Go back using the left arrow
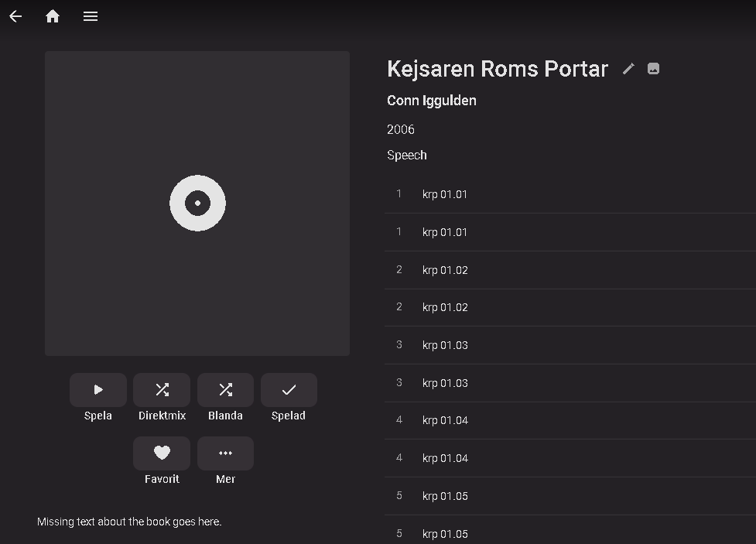The height and width of the screenshot is (544, 756). 15,16
